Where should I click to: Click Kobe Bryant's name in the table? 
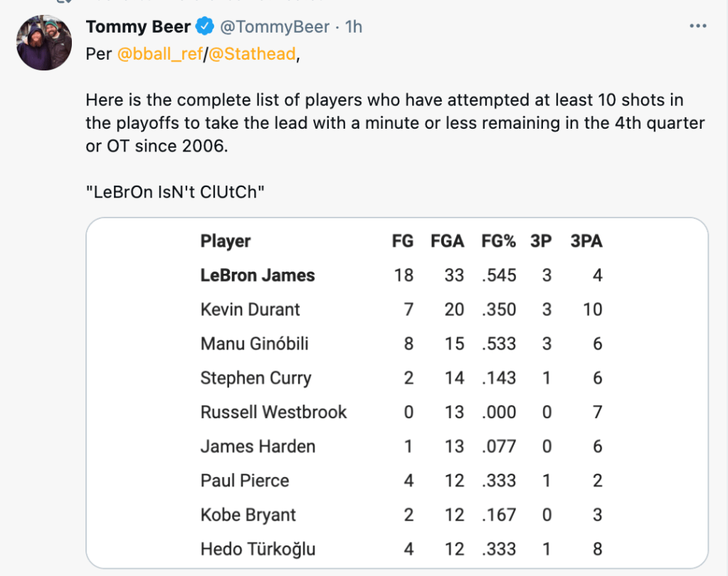click(x=248, y=515)
